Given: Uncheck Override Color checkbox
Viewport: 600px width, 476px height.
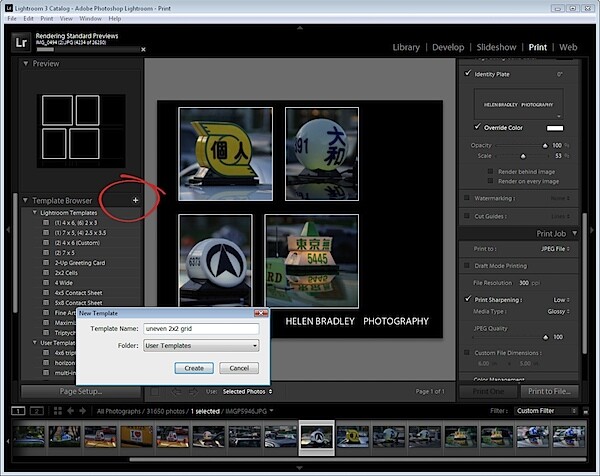Looking at the screenshot, I should [x=477, y=127].
